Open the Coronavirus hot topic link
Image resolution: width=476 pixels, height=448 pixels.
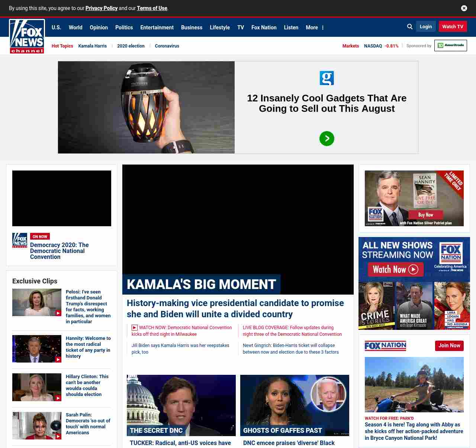[x=167, y=46]
